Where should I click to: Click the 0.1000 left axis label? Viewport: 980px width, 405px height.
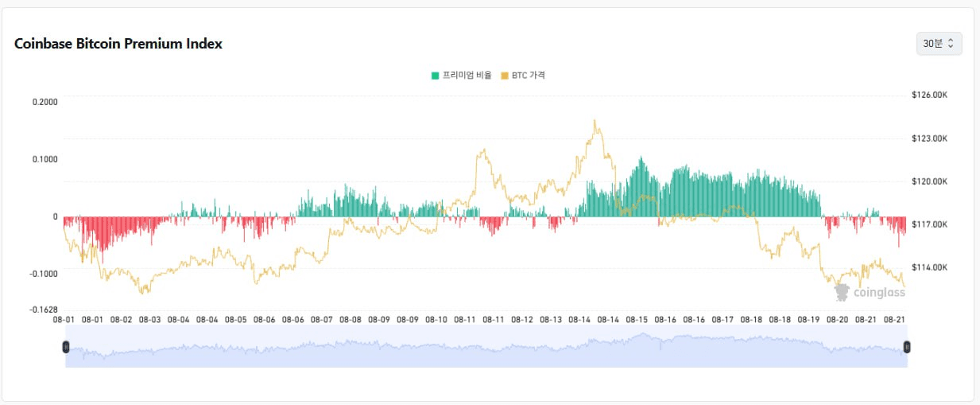pyautogui.click(x=45, y=159)
